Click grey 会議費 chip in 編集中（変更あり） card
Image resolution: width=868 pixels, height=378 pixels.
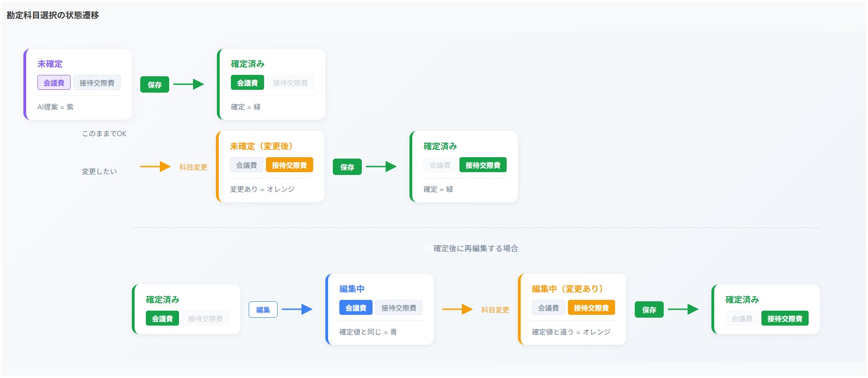(548, 308)
